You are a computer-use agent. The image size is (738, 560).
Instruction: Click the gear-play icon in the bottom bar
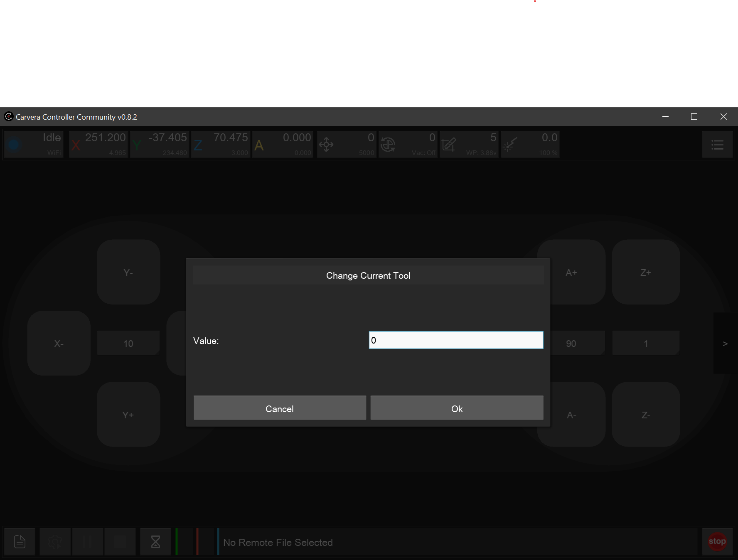[55, 542]
